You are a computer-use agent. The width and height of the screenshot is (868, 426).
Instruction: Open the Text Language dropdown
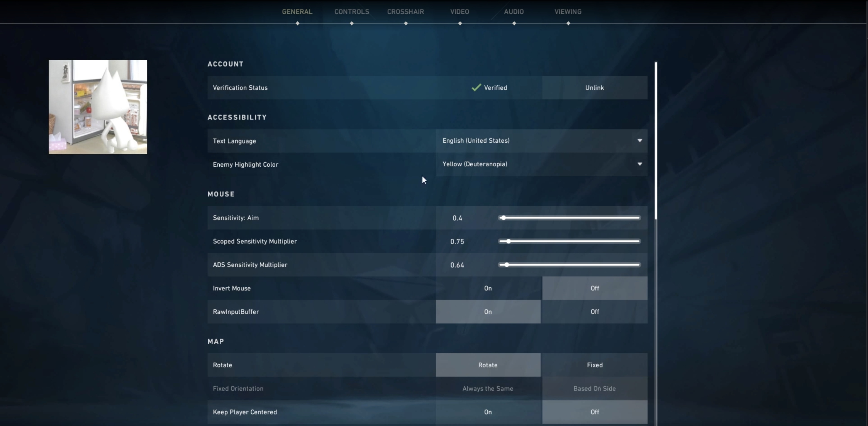pyautogui.click(x=542, y=141)
